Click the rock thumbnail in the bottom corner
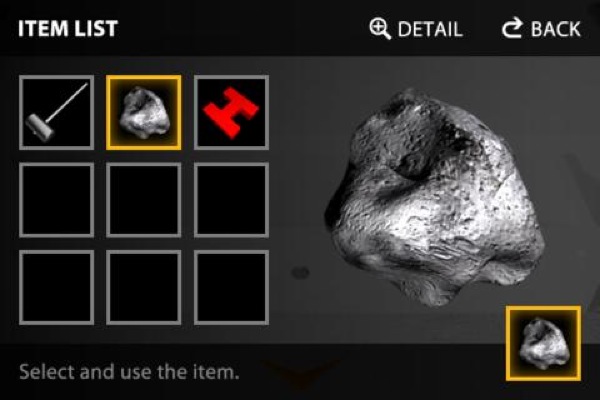 point(543,343)
